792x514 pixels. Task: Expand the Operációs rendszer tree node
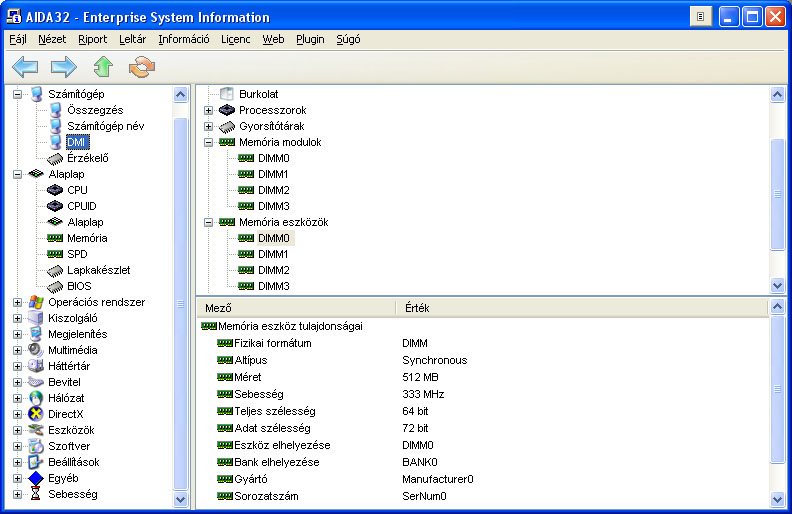pos(18,302)
